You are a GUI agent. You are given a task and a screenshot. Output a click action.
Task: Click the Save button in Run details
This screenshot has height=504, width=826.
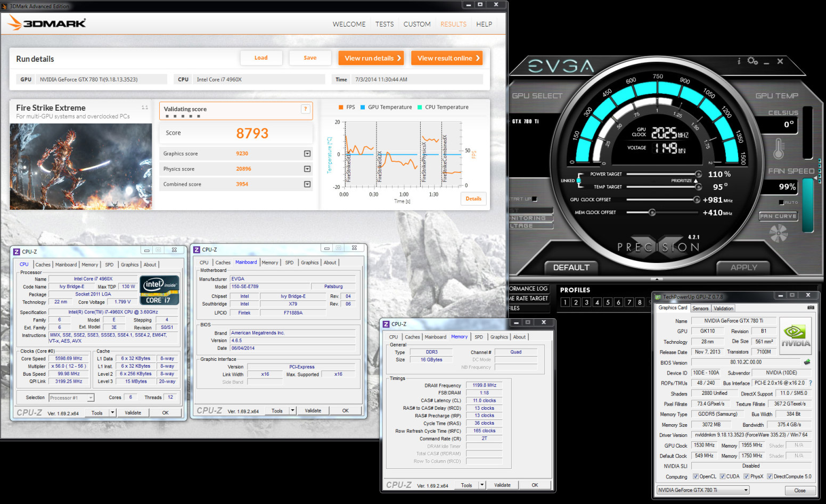310,58
